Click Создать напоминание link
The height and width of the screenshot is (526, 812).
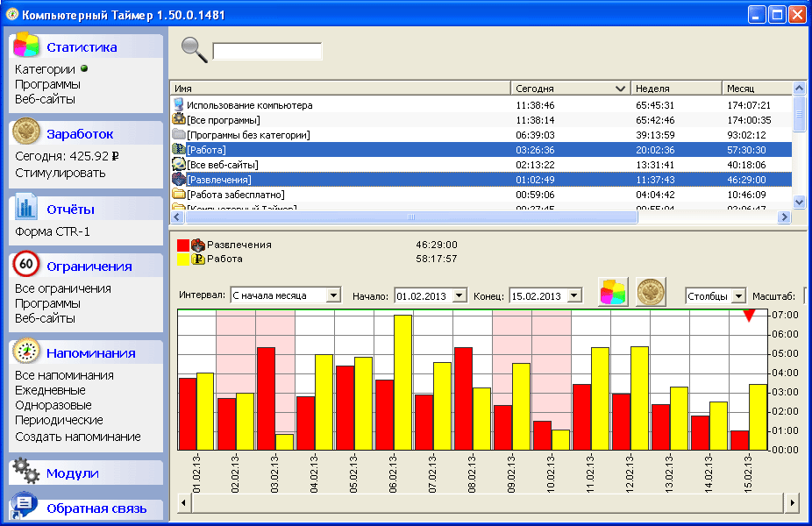(77, 437)
